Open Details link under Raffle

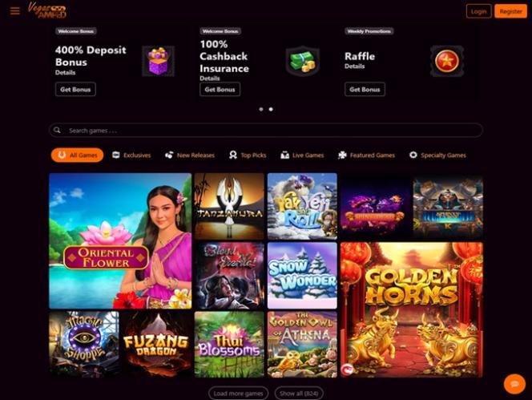point(355,67)
